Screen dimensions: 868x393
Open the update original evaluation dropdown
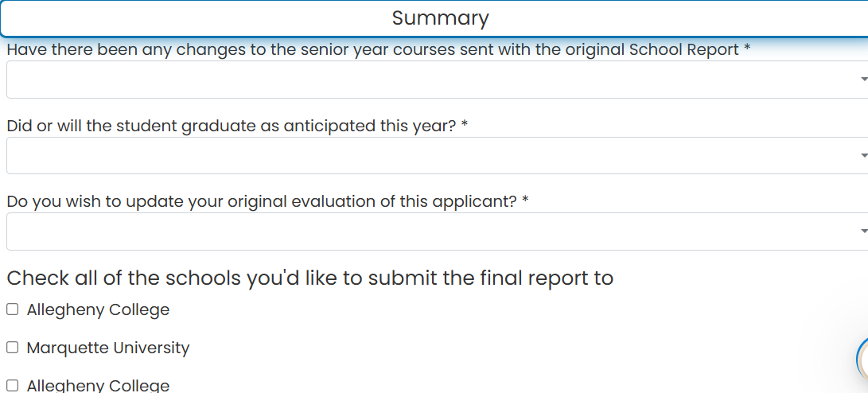438,232
